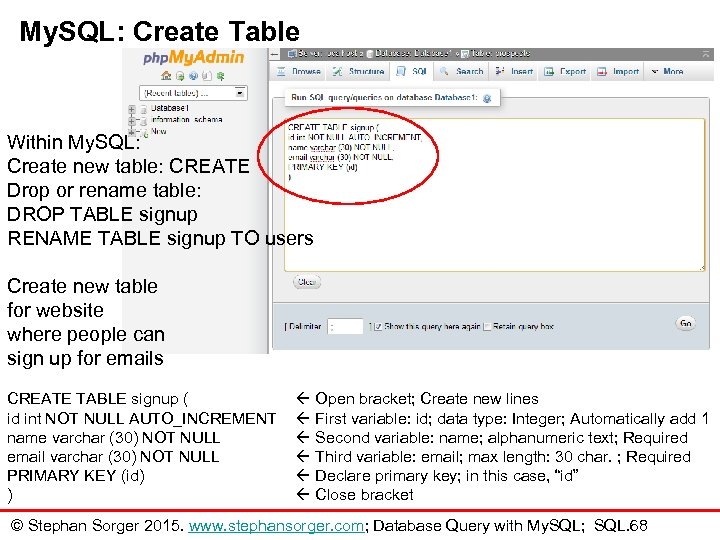Open the Search tab

(x=461, y=72)
